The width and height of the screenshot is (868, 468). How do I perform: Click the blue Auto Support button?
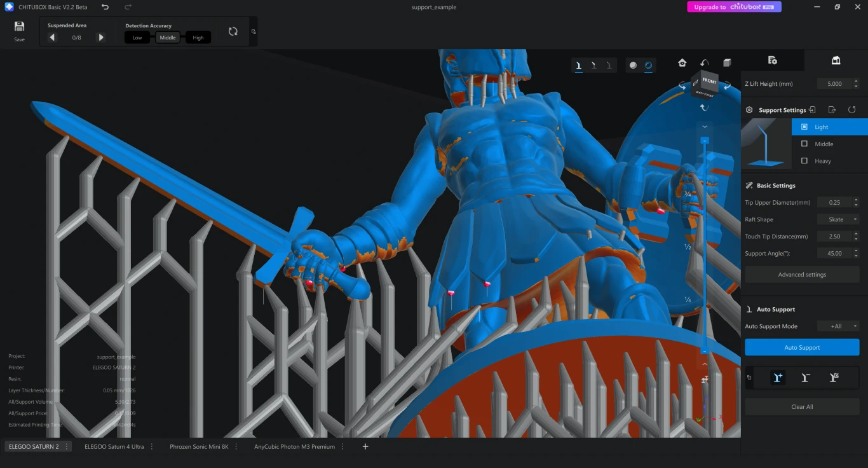point(802,347)
